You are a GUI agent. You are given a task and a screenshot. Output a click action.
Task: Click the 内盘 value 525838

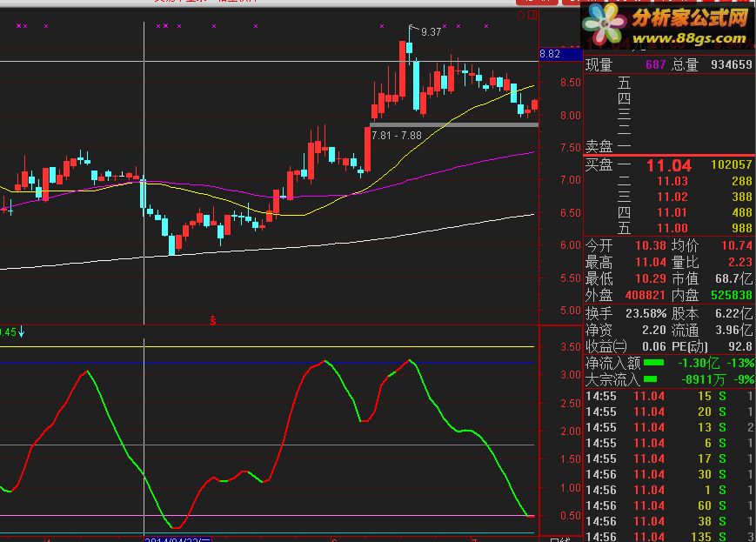pos(732,295)
